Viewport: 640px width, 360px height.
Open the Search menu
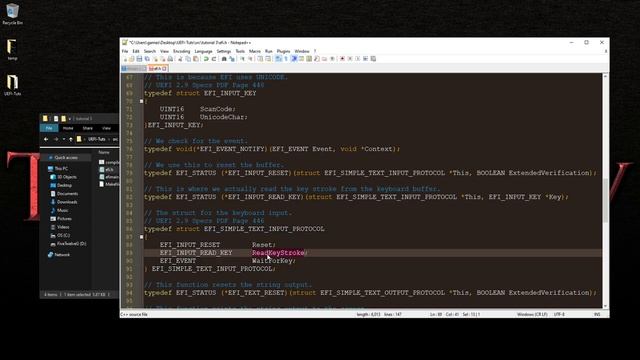point(150,51)
